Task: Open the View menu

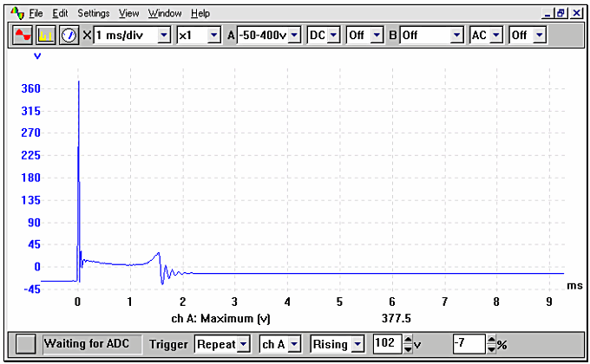Action: 128,14
